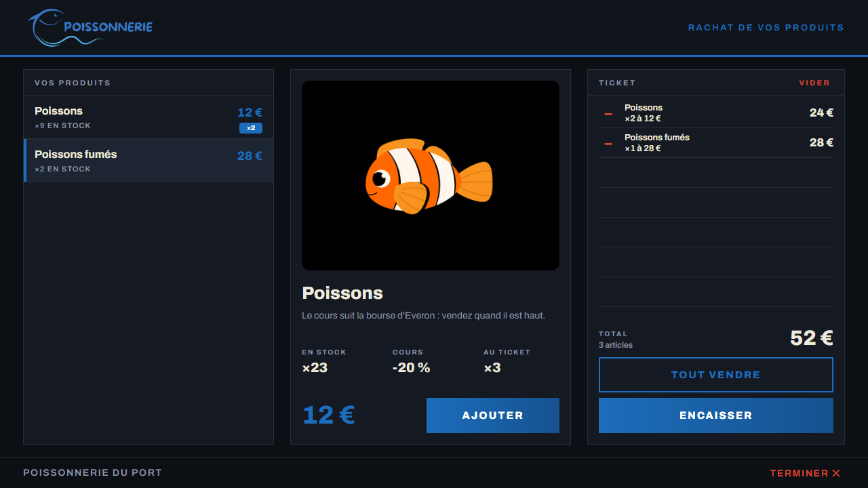Click the Poissonnerie du Port footer label
Image resolution: width=868 pixels, height=488 pixels.
click(x=93, y=472)
